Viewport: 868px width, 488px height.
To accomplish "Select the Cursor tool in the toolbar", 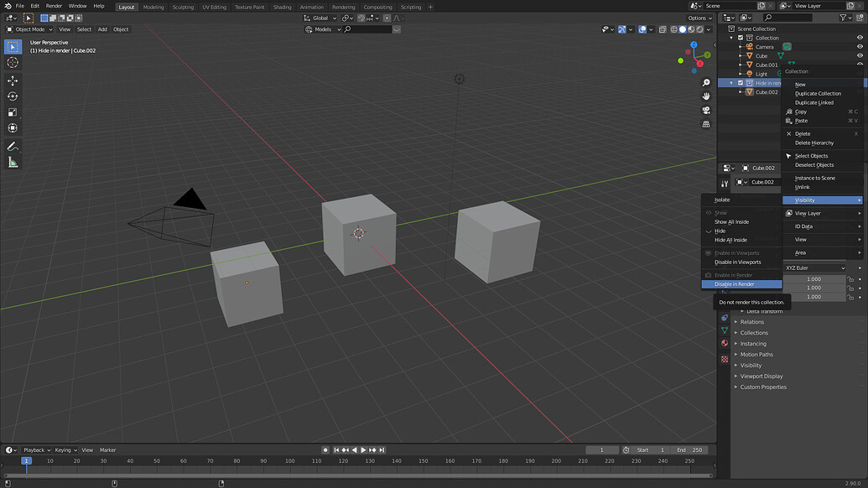I will click(x=12, y=63).
